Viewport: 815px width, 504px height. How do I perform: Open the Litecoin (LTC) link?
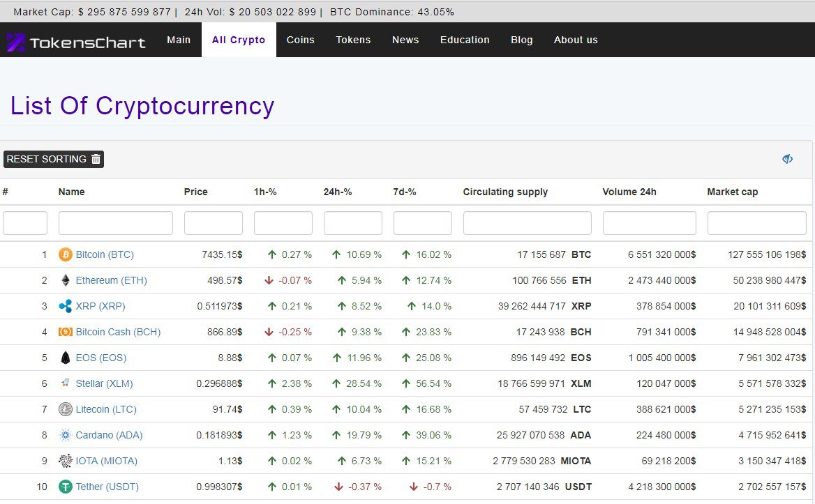pos(106,409)
